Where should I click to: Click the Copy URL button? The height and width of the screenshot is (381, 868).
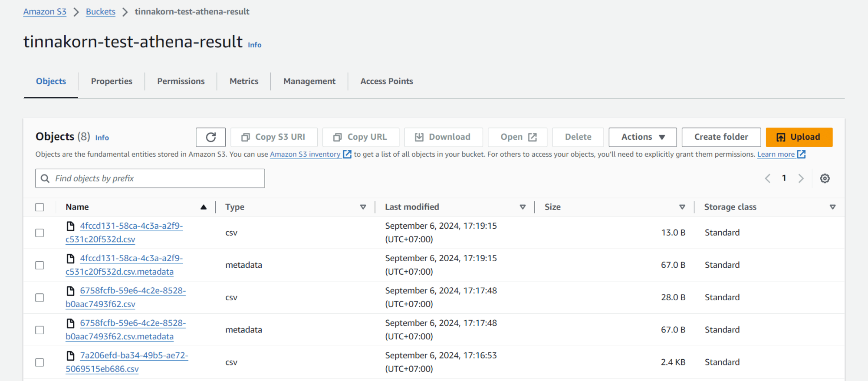(361, 137)
